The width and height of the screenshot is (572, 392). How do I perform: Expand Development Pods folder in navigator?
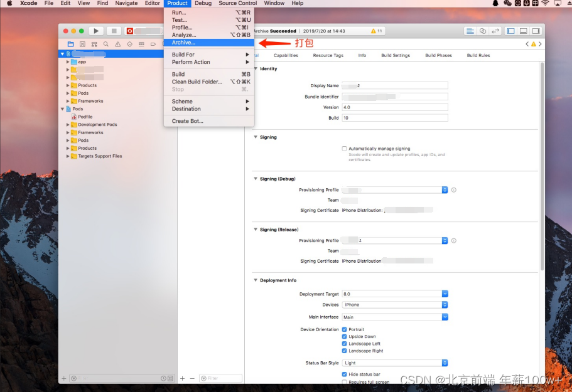tap(68, 125)
